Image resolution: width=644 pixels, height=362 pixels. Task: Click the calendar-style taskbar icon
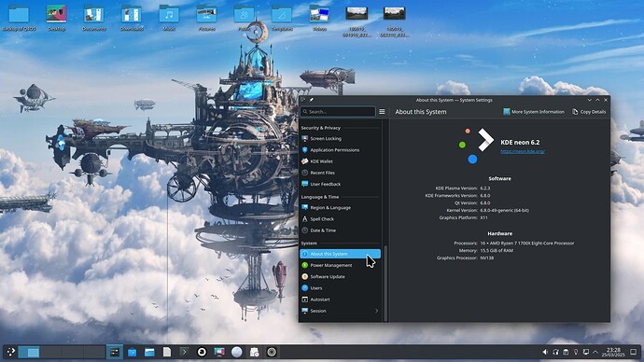(254, 352)
